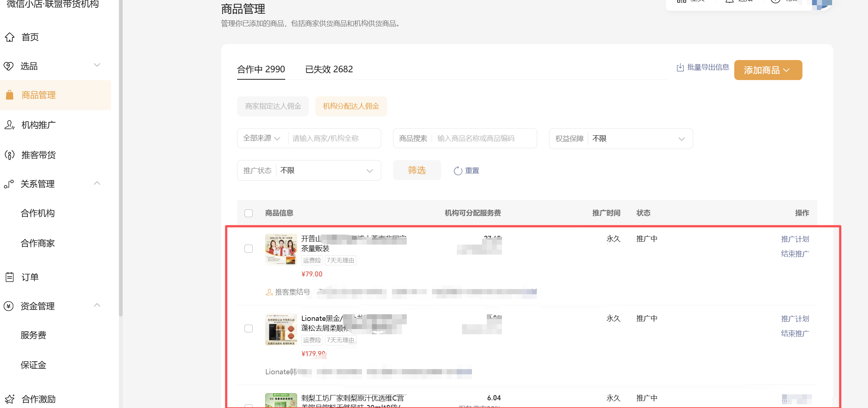Select the 商家指定达人佣金 filter tab
Viewport: 868px width, 408px height.
click(273, 106)
